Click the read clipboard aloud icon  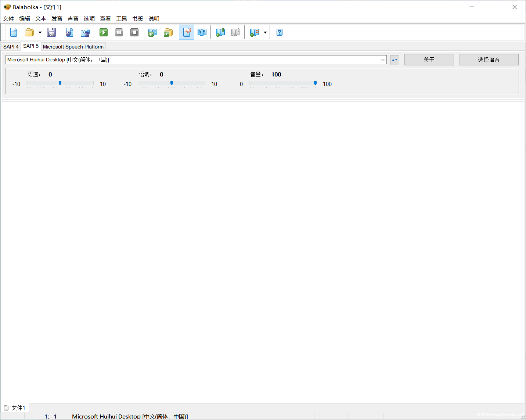click(x=153, y=32)
